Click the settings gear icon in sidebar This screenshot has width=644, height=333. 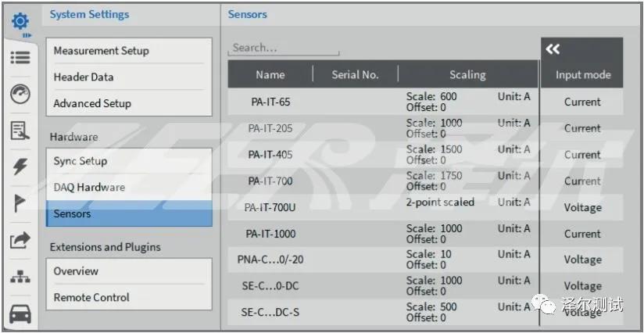(20, 20)
